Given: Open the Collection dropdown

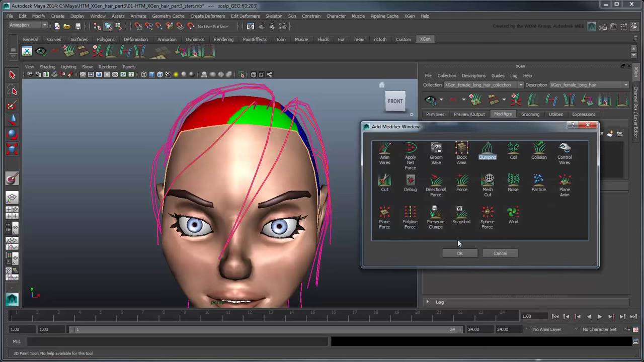Looking at the screenshot, I should point(484,85).
